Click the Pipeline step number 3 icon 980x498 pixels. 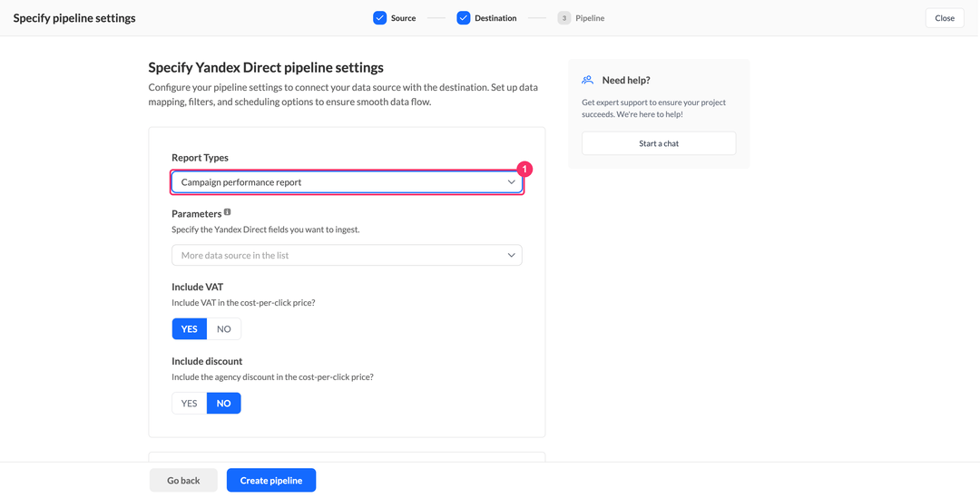564,18
